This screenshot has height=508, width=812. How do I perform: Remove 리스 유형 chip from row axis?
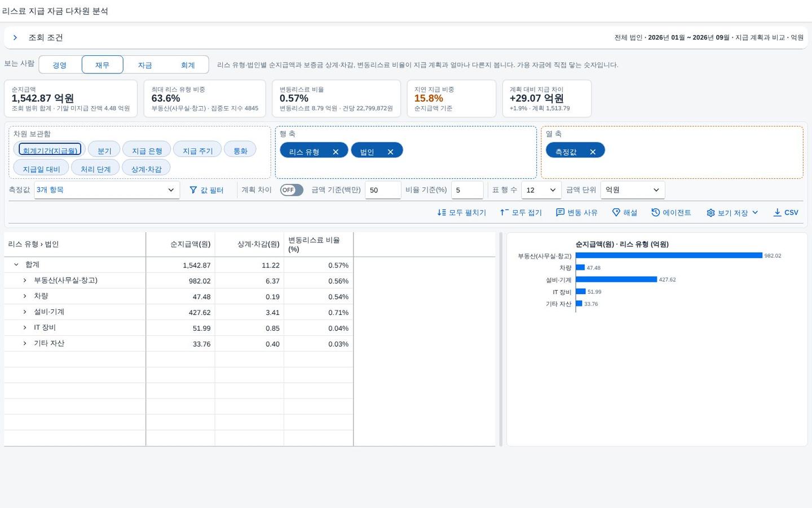pos(336,152)
